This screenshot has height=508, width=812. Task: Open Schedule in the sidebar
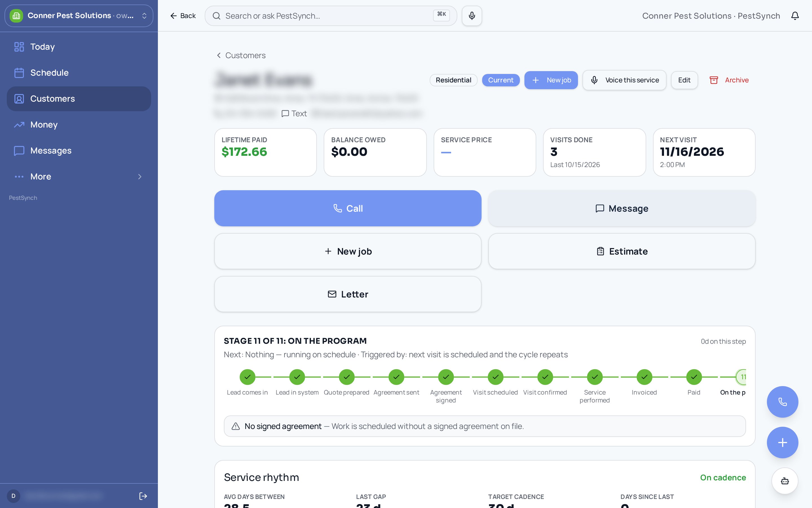79,73
